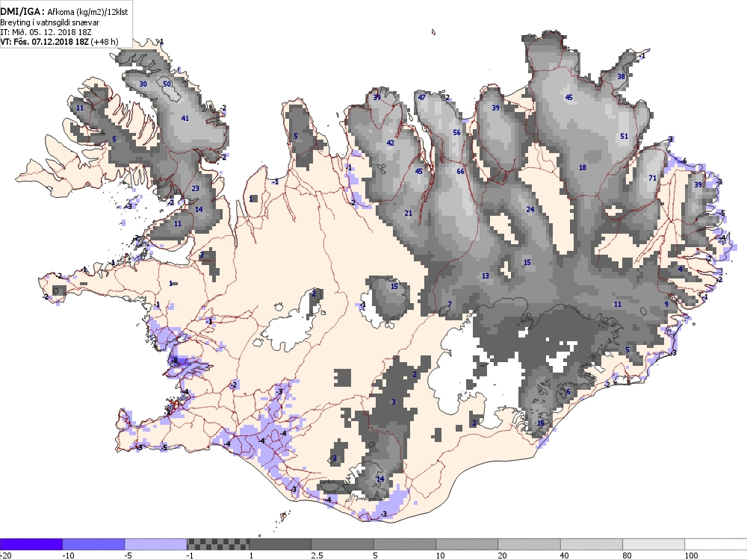The height and width of the screenshot is (560, 747).
Task: Select the map value 18
Action: pyautogui.click(x=582, y=167)
